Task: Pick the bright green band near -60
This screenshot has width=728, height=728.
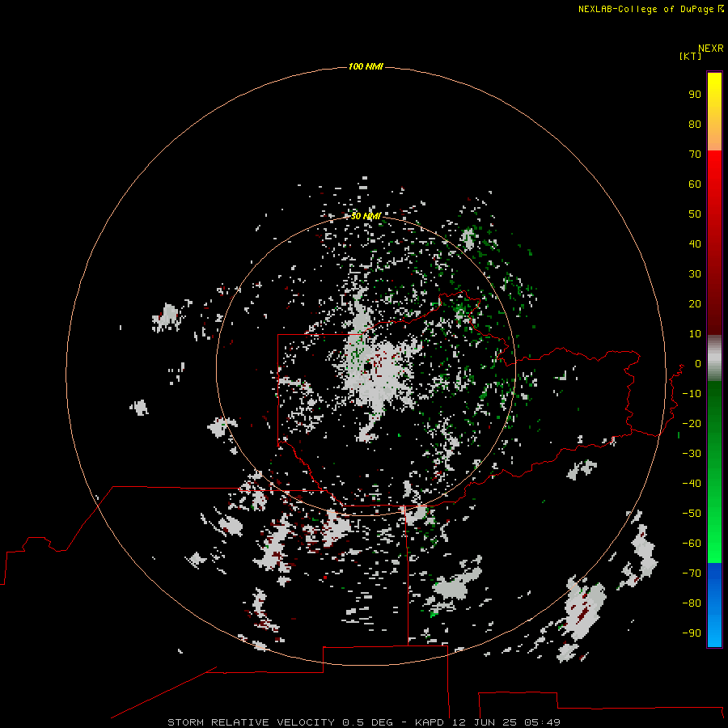Action: coord(714,548)
